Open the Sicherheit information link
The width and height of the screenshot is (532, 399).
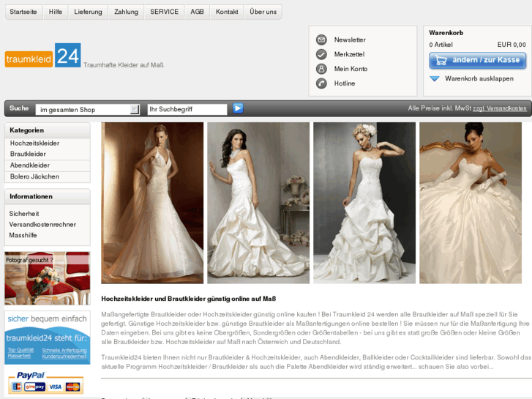pyautogui.click(x=24, y=214)
